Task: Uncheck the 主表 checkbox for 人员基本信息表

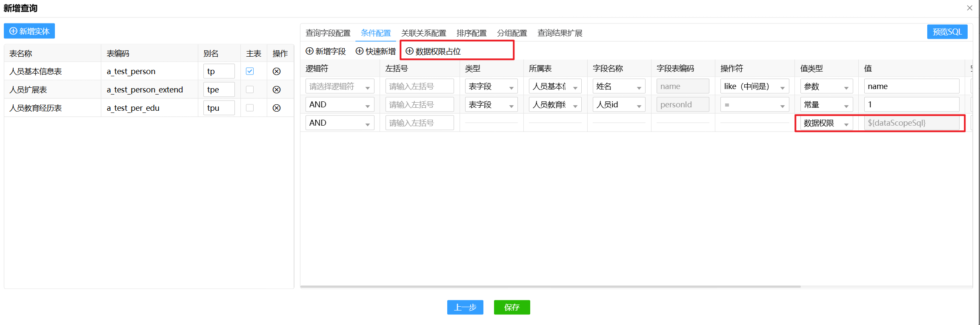Action: coord(250,71)
